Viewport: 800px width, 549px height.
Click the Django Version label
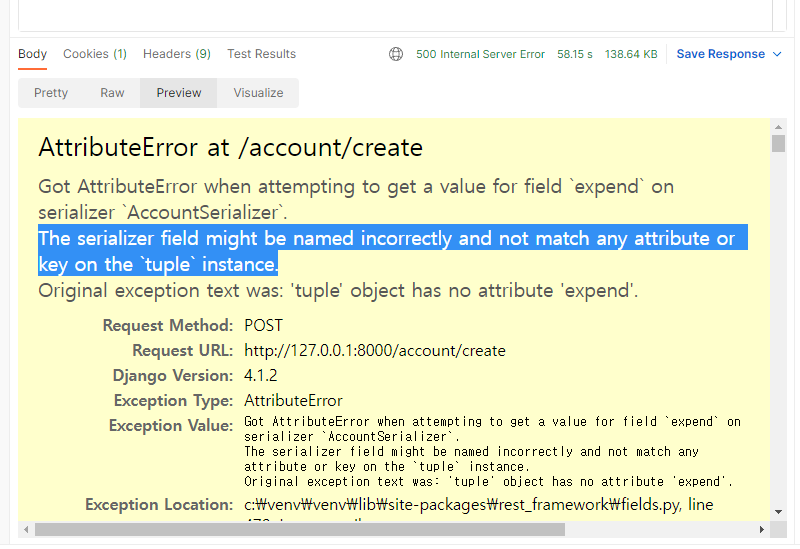(x=173, y=376)
